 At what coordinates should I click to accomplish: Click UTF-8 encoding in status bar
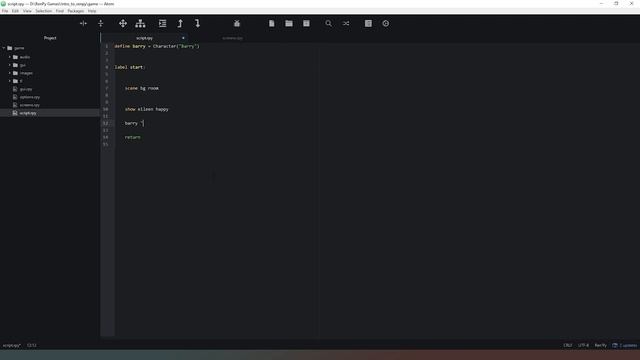pyautogui.click(x=583, y=345)
